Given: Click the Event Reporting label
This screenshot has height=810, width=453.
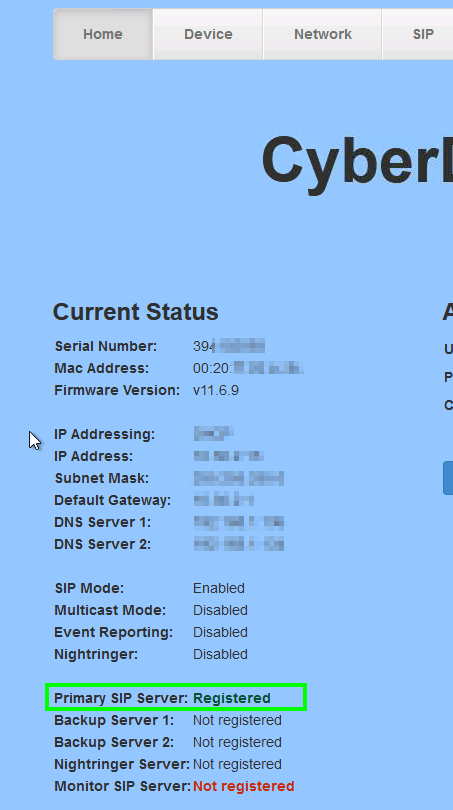Looking at the screenshot, I should coord(114,632).
